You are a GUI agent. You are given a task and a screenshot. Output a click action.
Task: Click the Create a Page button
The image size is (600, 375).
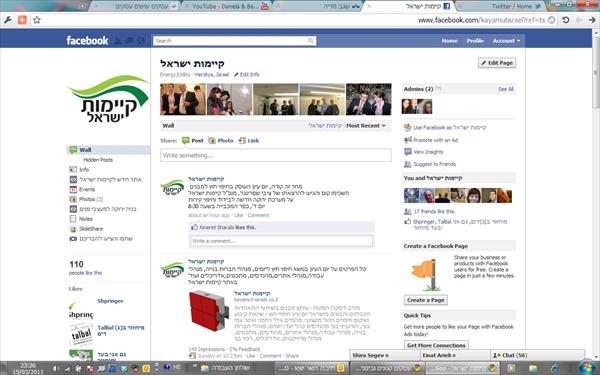(426, 300)
